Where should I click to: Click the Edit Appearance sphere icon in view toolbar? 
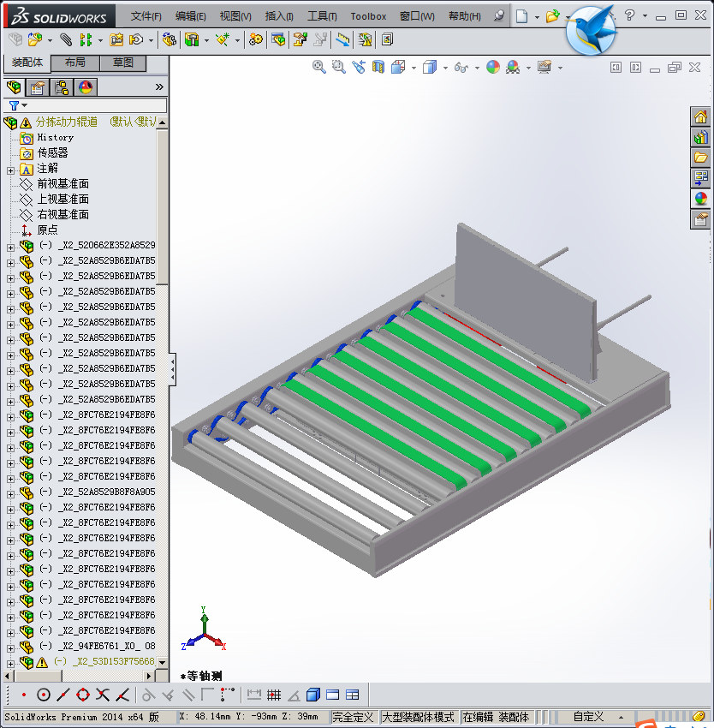[x=493, y=68]
